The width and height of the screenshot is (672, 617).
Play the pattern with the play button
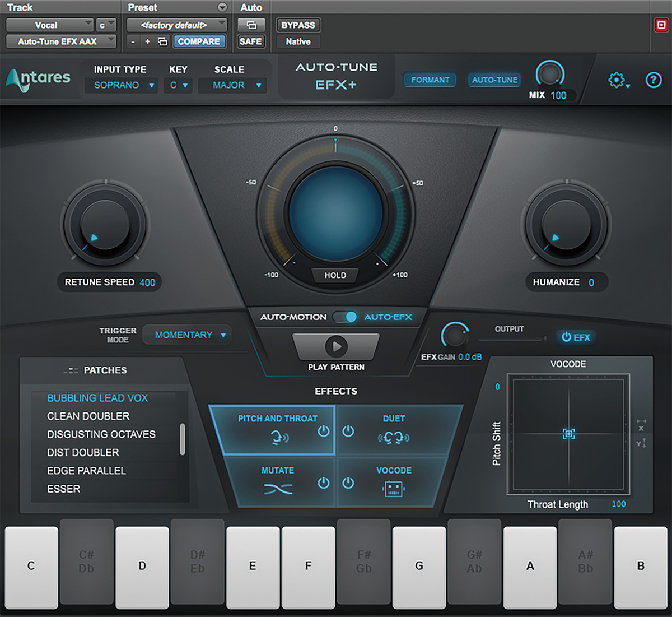point(336,346)
